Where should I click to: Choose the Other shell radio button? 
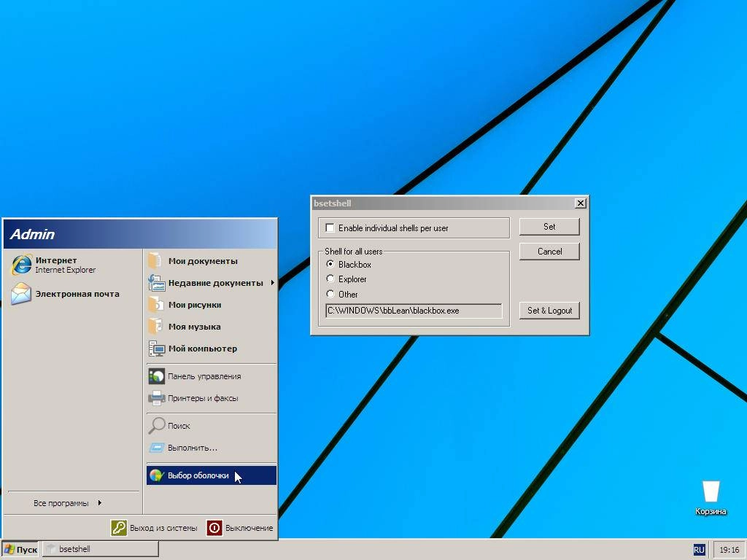pyautogui.click(x=330, y=294)
